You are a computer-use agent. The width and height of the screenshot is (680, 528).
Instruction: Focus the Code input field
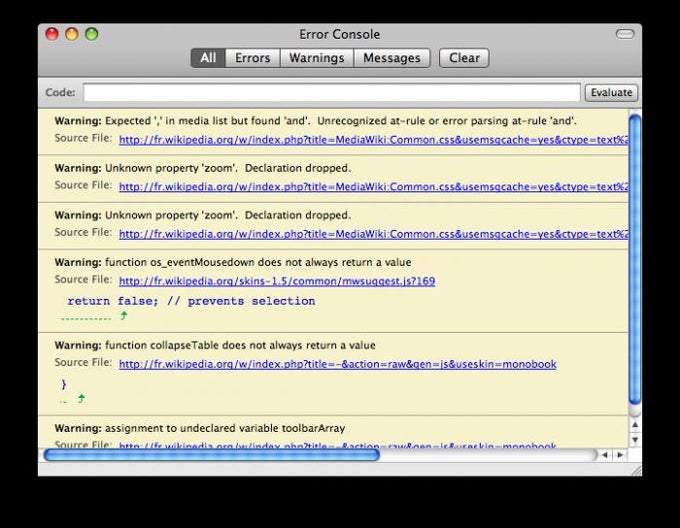pyautogui.click(x=332, y=92)
